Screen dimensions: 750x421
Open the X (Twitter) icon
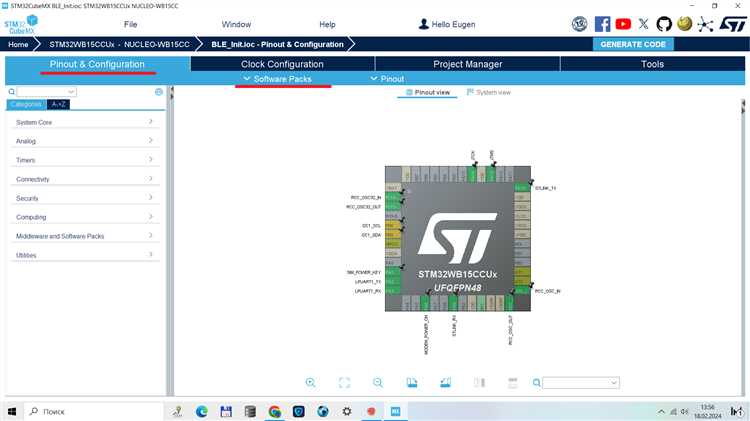(x=643, y=24)
